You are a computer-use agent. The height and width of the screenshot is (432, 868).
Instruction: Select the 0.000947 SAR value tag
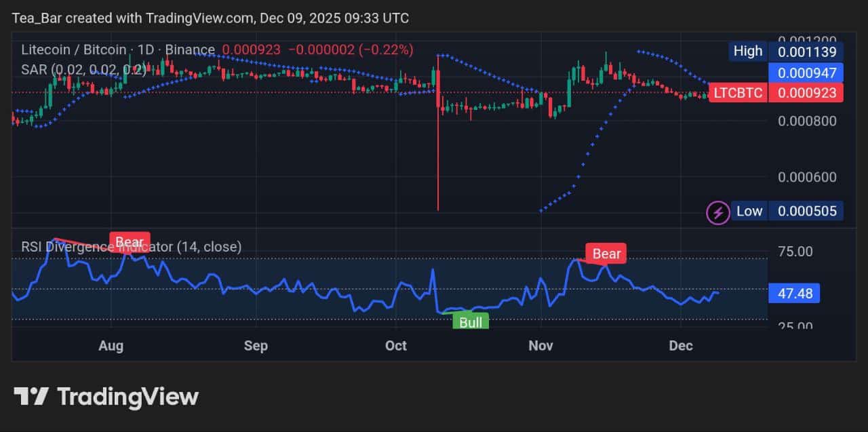click(x=806, y=72)
